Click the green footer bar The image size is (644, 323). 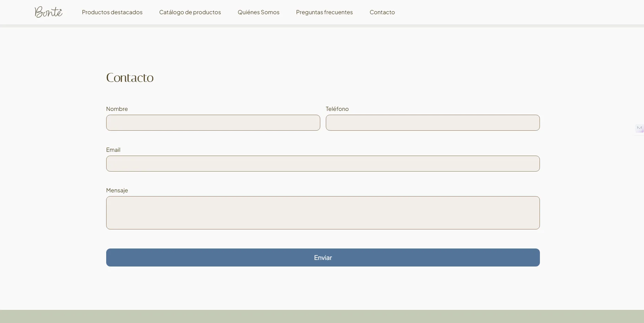pyautogui.click(x=322, y=316)
